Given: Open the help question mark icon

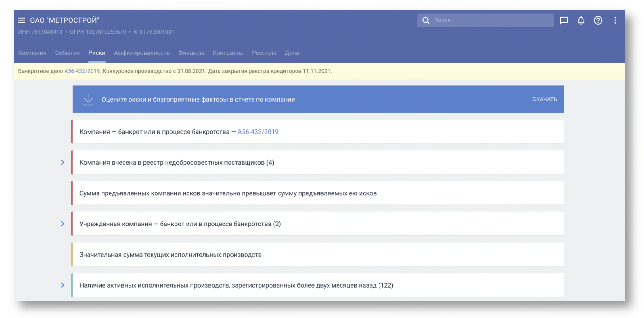Looking at the screenshot, I should coord(598,20).
